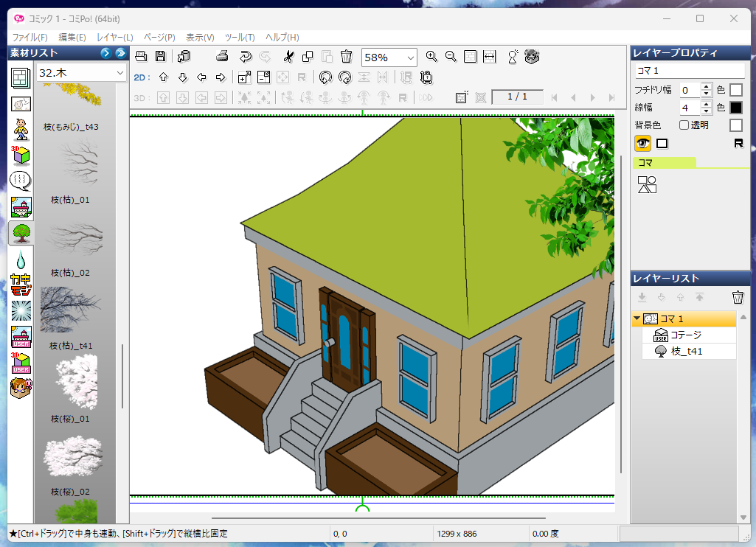This screenshot has height=547, width=756.
Task: Enable the 透明 background checkbox
Action: point(684,125)
